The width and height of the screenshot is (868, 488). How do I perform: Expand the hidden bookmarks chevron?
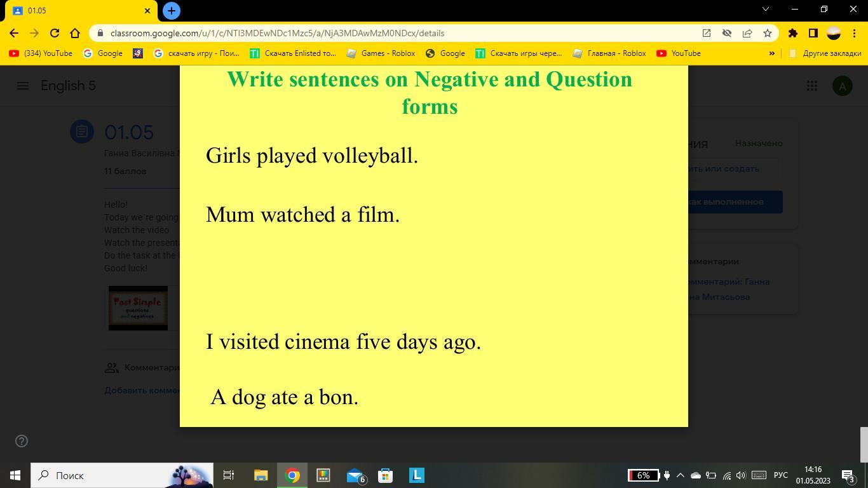tap(772, 53)
